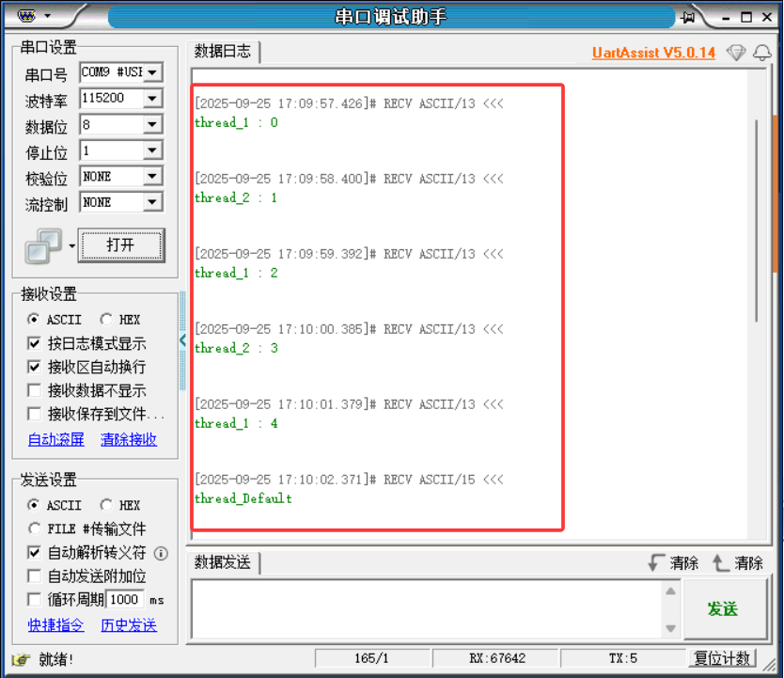Click the serial port connection icon

coord(43,246)
